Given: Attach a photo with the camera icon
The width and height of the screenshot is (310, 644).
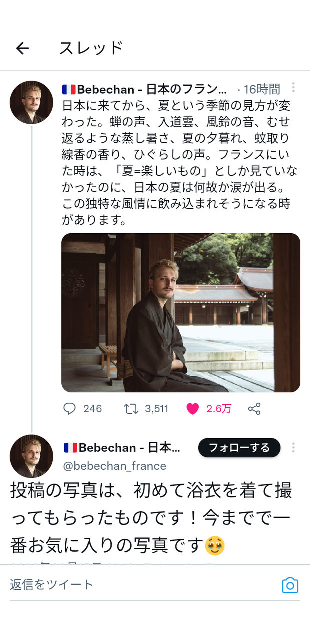Looking at the screenshot, I should point(290,585).
